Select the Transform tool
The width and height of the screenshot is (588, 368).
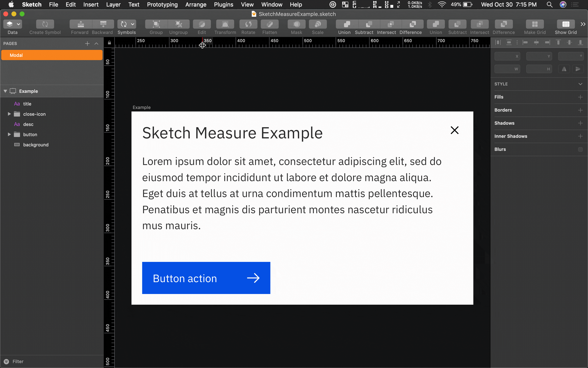(x=225, y=24)
